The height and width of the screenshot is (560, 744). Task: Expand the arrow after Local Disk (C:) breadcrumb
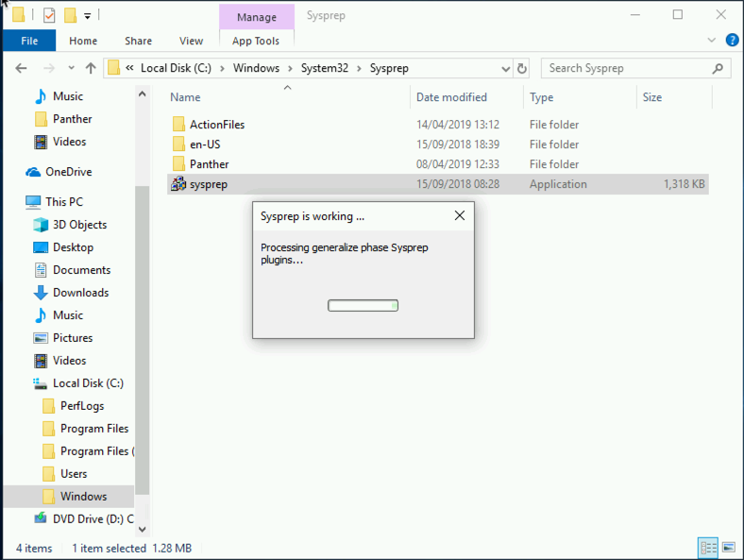pyautogui.click(x=222, y=68)
